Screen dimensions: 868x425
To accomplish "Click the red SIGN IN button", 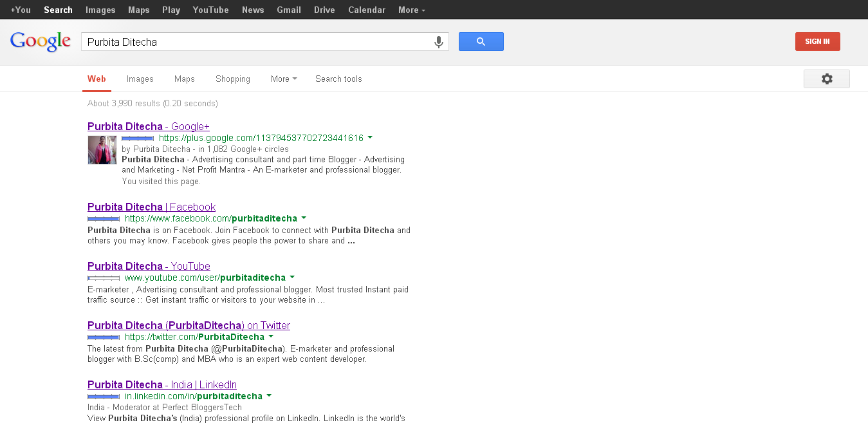I will click(x=817, y=41).
